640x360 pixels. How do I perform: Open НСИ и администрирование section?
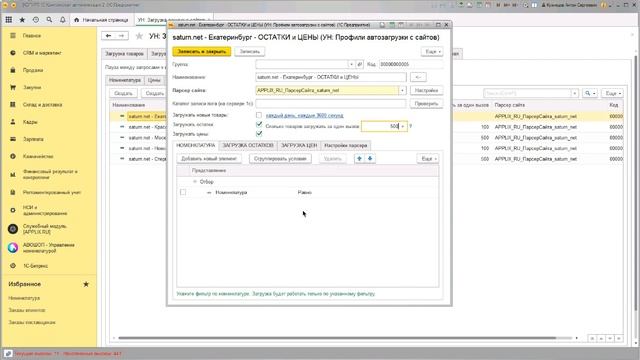(45, 210)
